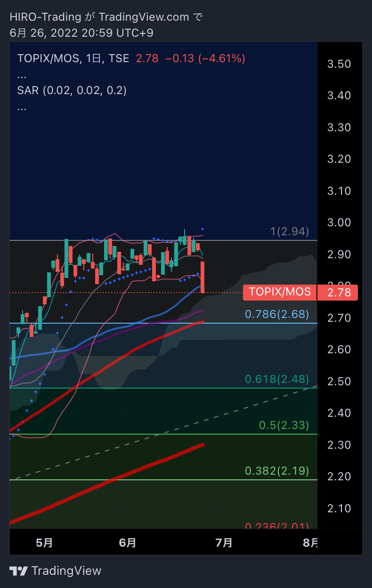Click the latest large red candlestick
Image resolution: width=372 pixels, height=588 pixels.
(x=202, y=278)
